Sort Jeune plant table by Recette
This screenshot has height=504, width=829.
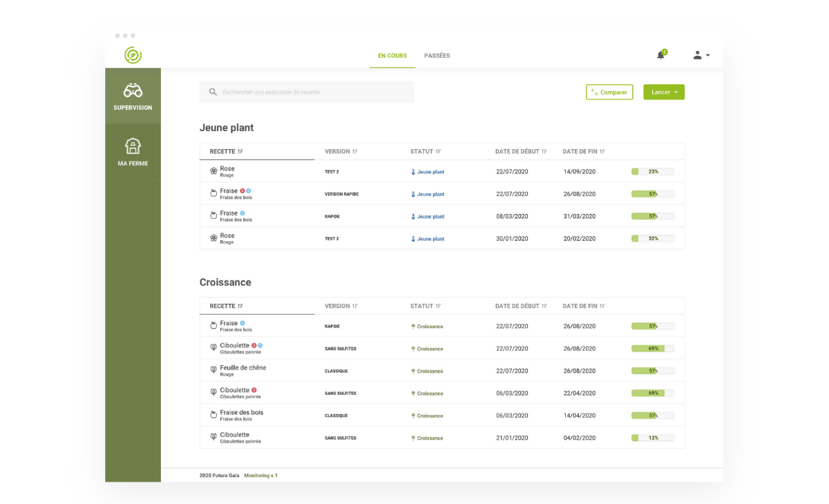click(x=226, y=151)
